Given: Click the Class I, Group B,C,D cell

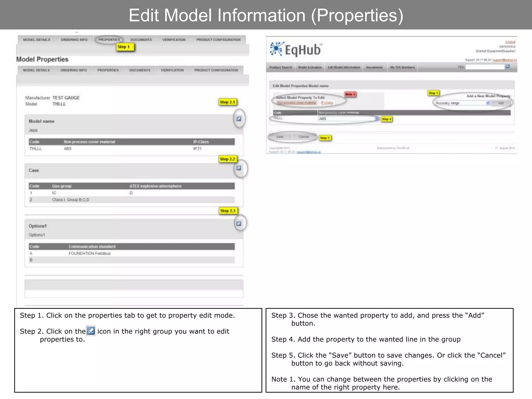Looking at the screenshot, I should [71, 199].
